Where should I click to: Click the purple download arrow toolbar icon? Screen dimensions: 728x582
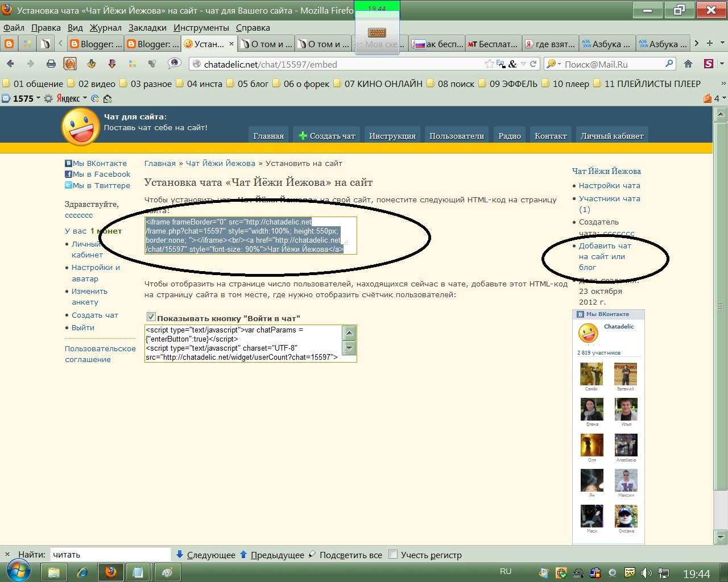tap(112, 64)
